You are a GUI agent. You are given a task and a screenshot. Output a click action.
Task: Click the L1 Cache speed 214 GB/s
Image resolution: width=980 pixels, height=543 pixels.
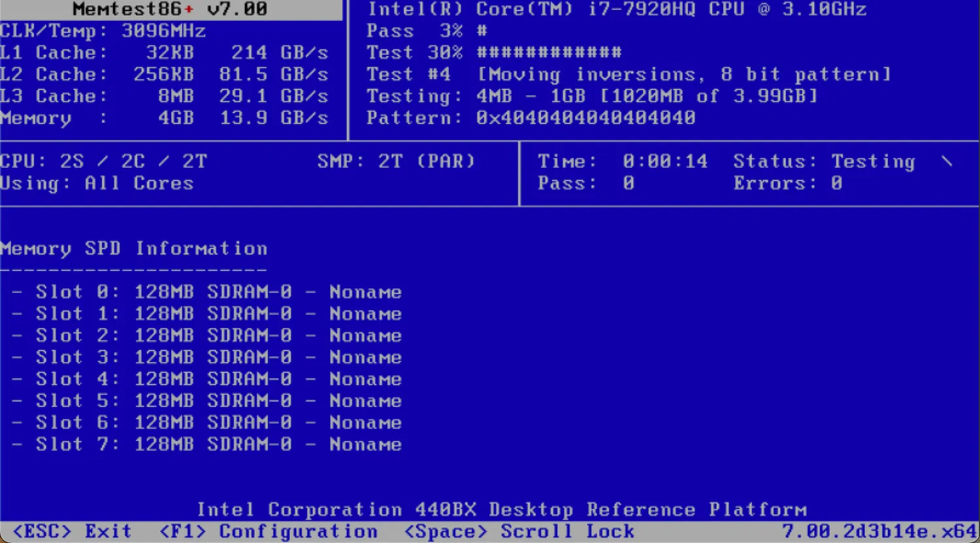[280, 52]
